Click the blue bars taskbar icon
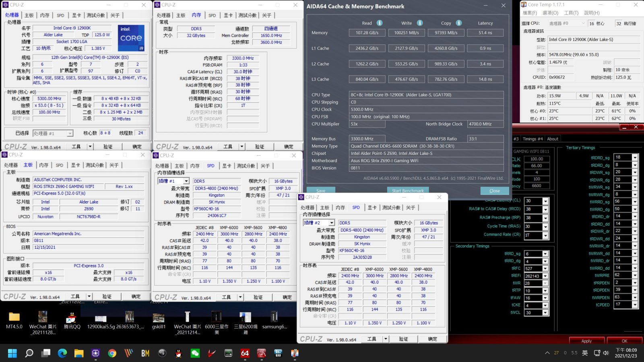 pos(278,353)
